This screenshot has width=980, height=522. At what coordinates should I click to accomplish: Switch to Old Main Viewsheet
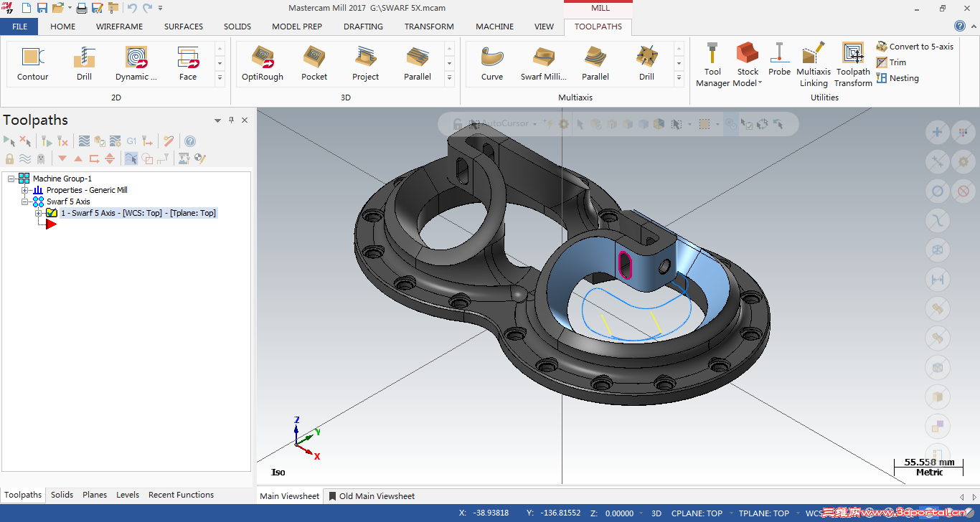coord(372,496)
